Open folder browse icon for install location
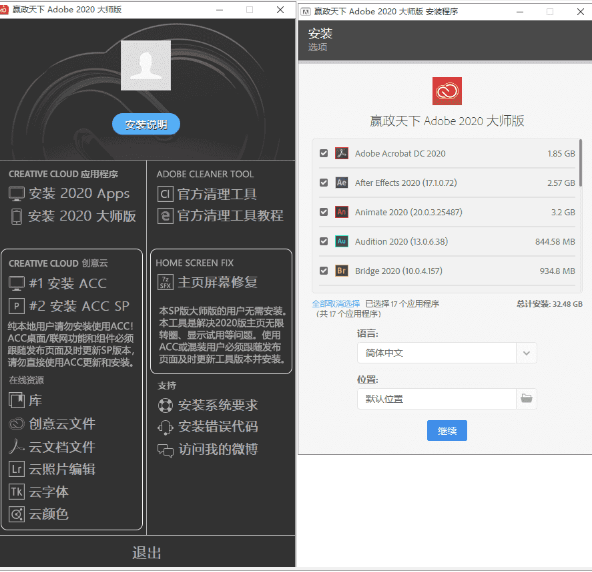Screen dimensions: 592x572 (526, 398)
